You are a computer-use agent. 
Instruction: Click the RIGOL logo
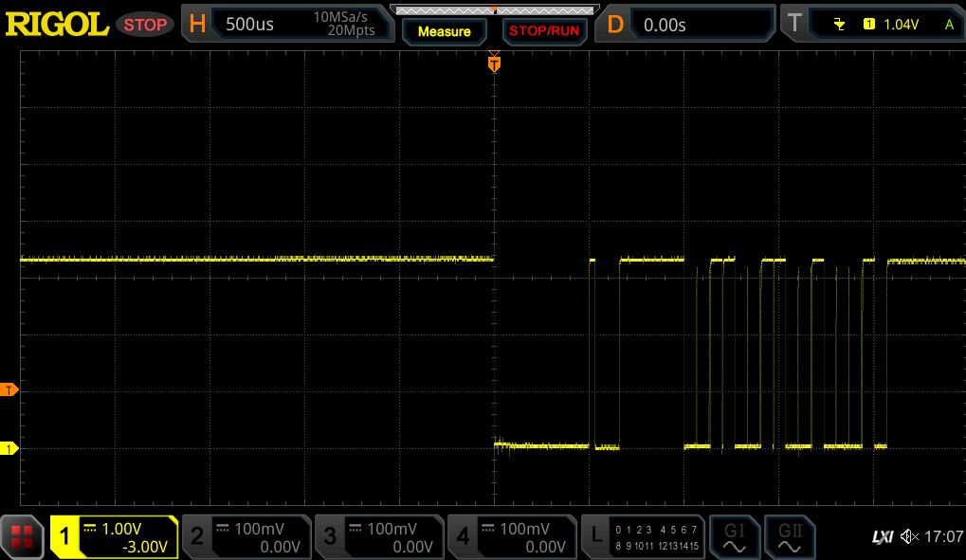coord(57,25)
